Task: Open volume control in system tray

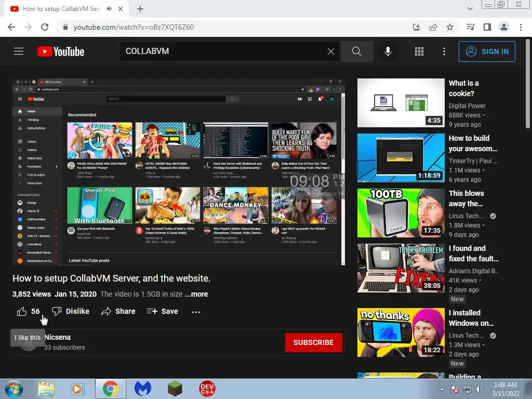Action: pyautogui.click(x=480, y=389)
